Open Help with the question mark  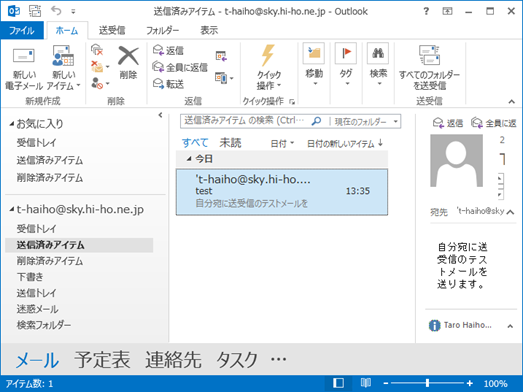coord(426,11)
